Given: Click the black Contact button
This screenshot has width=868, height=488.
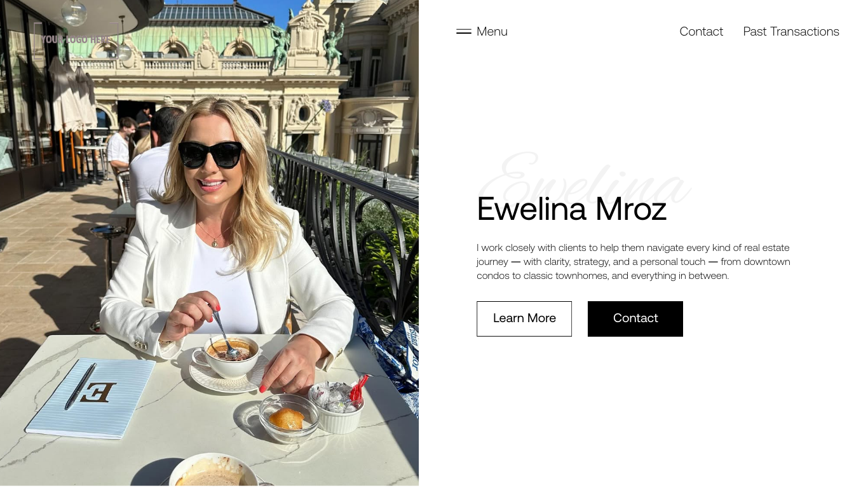Looking at the screenshot, I should click(x=635, y=319).
